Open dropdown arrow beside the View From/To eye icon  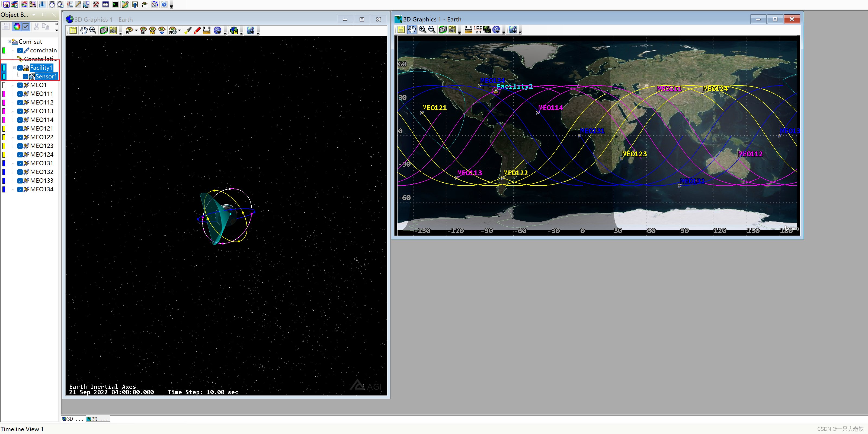[x=136, y=31]
